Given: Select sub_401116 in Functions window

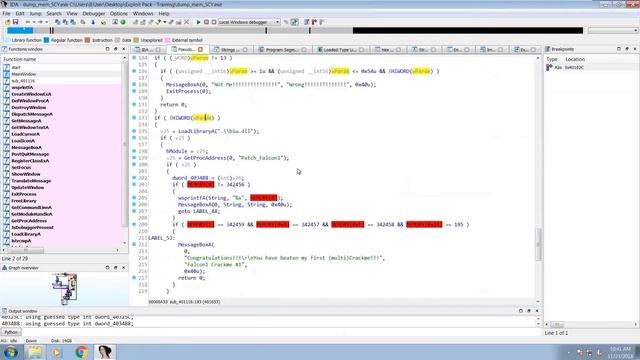Looking at the screenshot, I should [x=23, y=81].
